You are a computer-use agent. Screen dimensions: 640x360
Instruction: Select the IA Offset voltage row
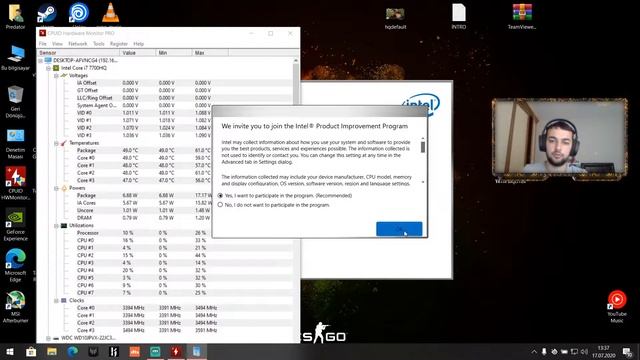pyautogui.click(x=165, y=83)
